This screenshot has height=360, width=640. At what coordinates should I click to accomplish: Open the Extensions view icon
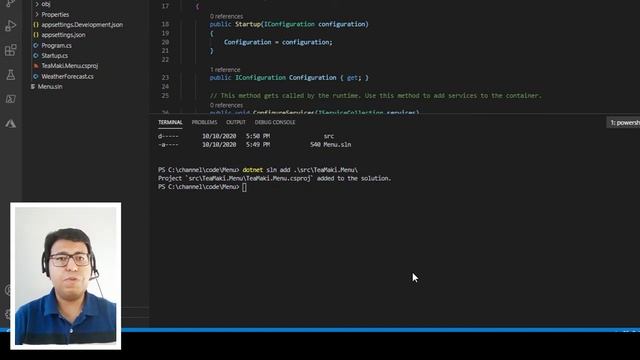tap(11, 50)
